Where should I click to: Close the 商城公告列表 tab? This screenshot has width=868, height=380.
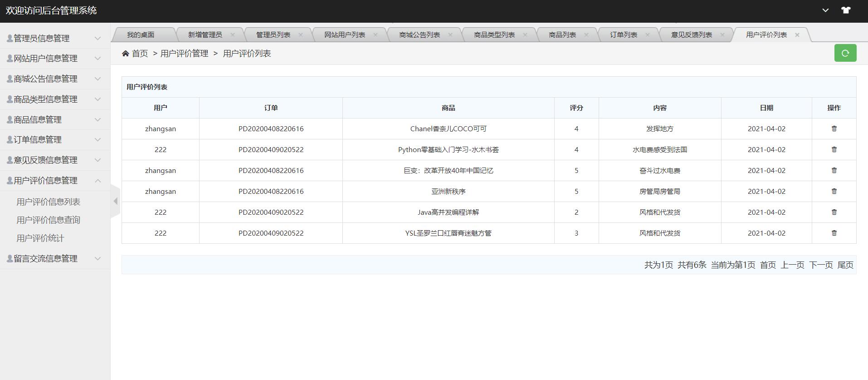click(450, 35)
